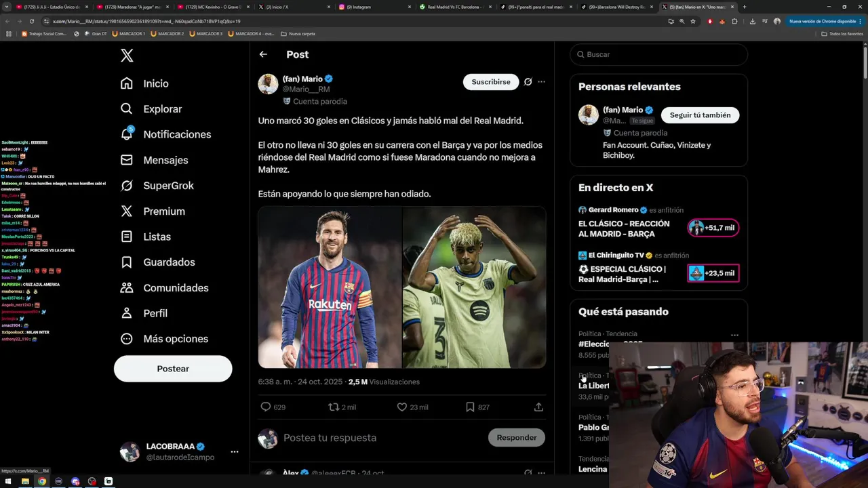Viewport: 868px width, 488px height.
Task: Click Seguir tú también button
Action: (x=700, y=115)
